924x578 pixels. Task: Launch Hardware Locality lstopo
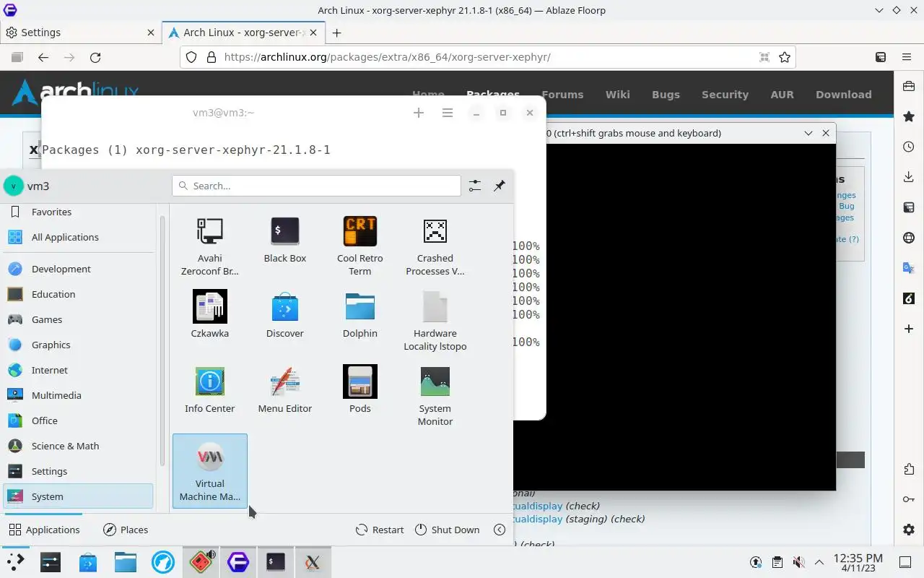pos(435,321)
